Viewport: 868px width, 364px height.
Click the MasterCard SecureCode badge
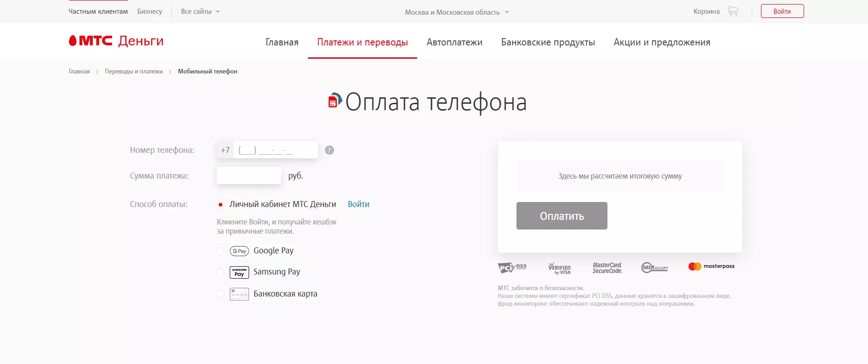tap(607, 268)
